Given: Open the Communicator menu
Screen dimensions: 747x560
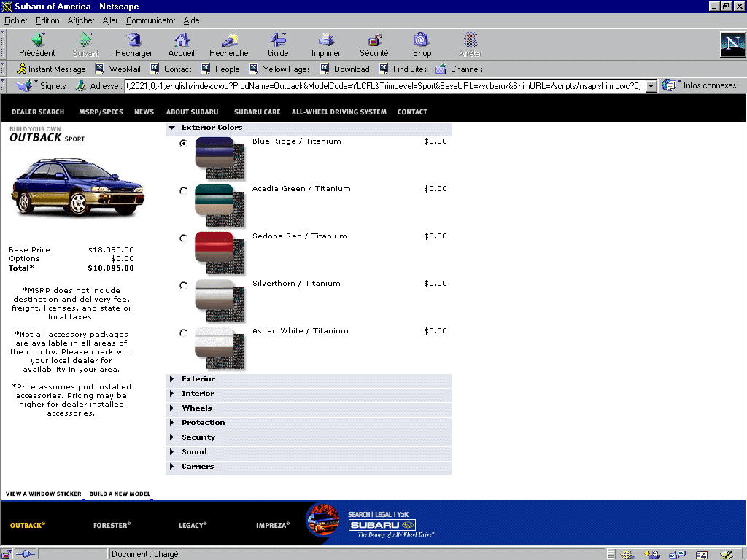Looking at the screenshot, I should coord(150,20).
